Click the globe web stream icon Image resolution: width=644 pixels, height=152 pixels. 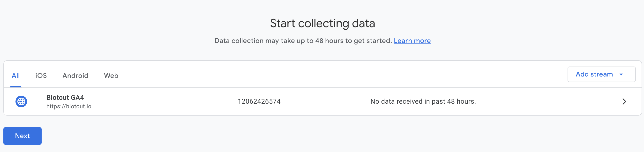tap(21, 101)
